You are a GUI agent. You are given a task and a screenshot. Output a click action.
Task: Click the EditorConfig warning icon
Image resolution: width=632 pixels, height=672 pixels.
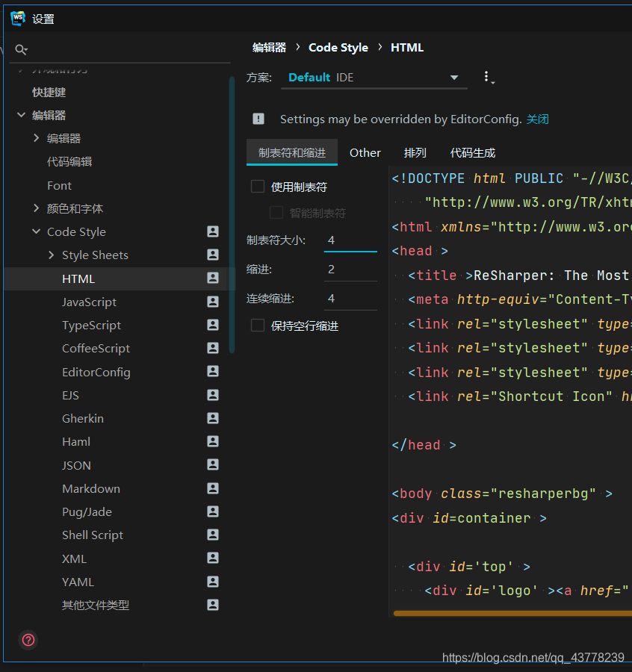pos(258,119)
